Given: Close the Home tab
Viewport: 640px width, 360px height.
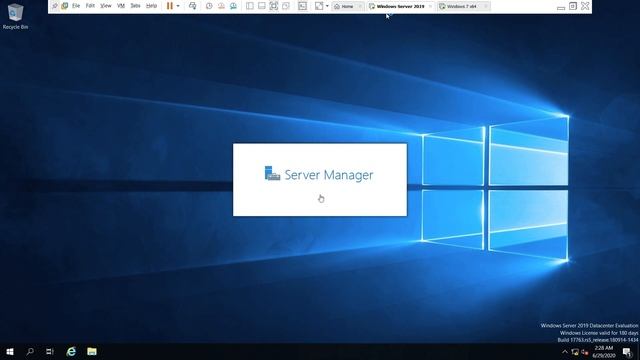Looking at the screenshot, I should tap(360, 6).
